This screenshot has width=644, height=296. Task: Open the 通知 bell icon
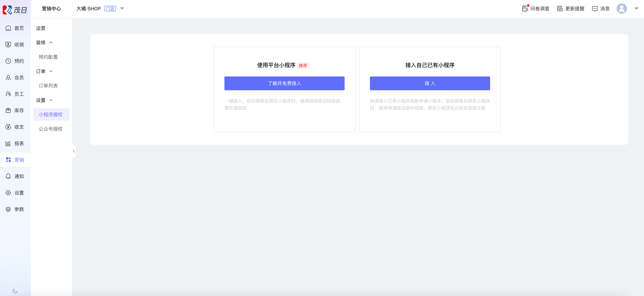coord(8,176)
